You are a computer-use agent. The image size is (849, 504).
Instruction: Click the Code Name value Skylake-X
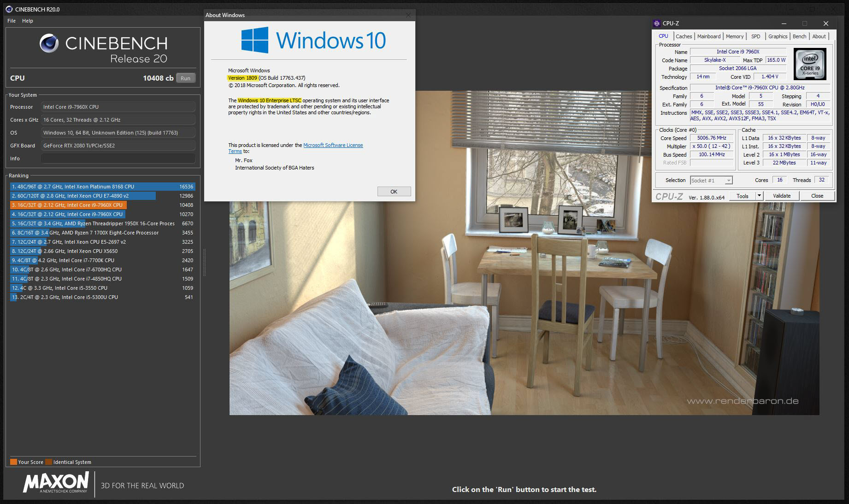[715, 60]
